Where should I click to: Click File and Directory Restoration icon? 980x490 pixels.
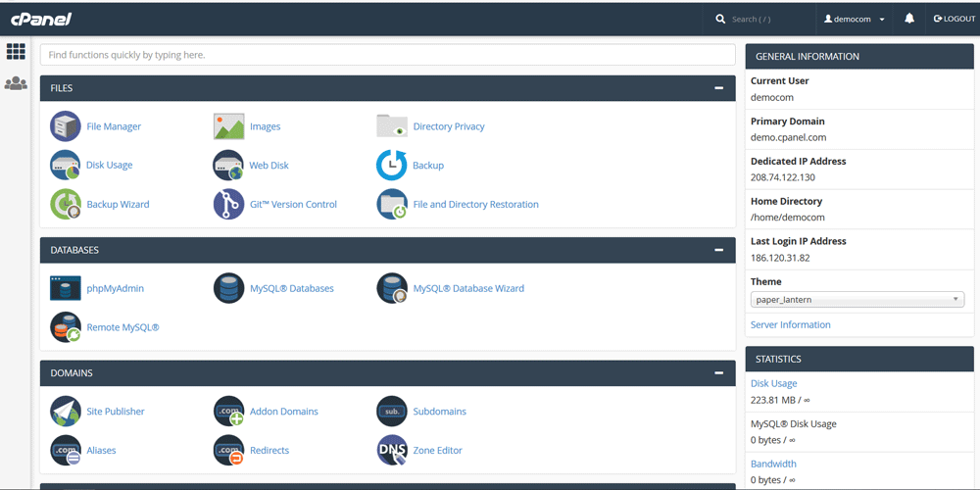392,204
